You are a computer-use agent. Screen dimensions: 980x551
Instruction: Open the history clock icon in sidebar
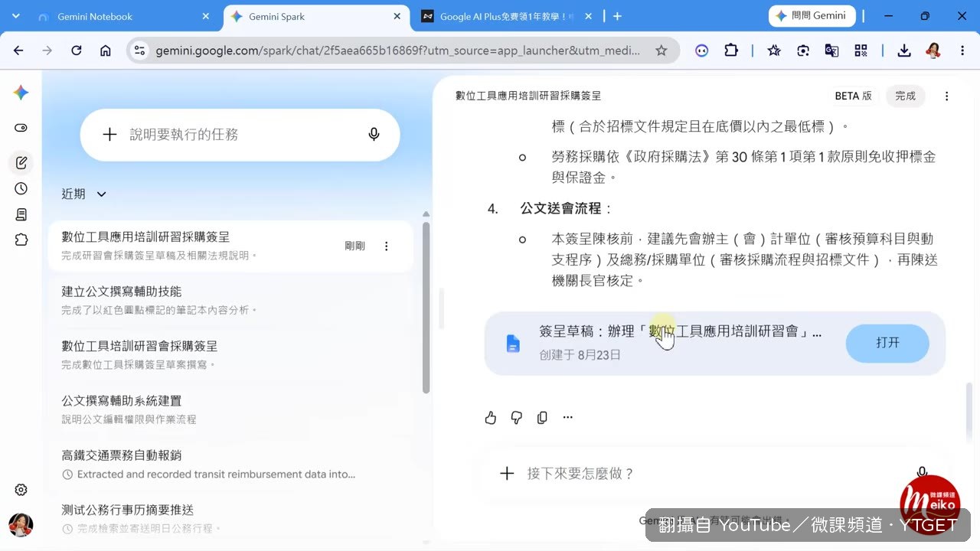tap(21, 188)
